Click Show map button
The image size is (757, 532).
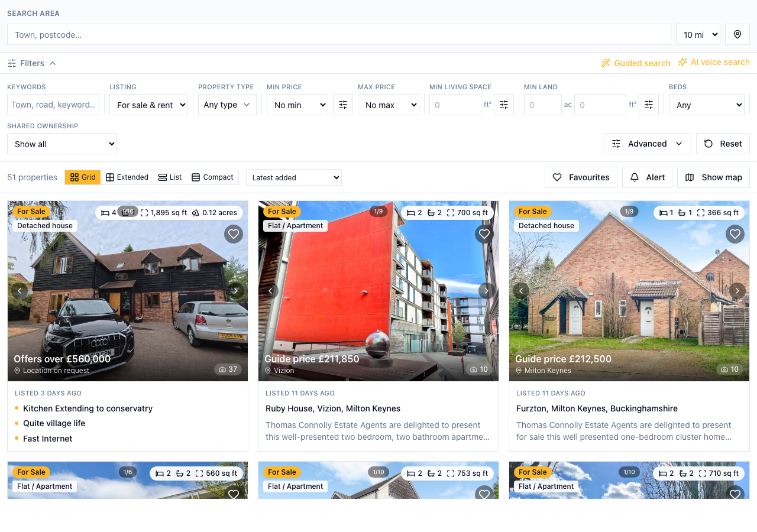(x=713, y=177)
